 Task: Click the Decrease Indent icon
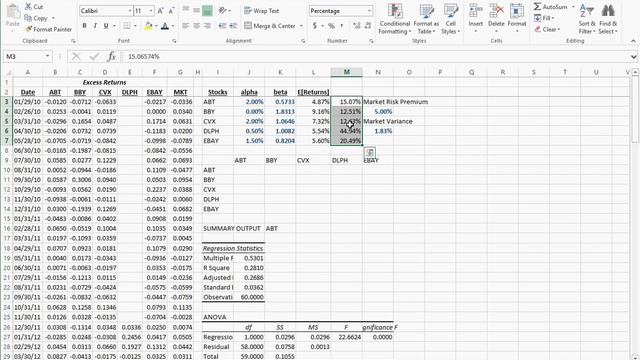[x=222, y=26]
